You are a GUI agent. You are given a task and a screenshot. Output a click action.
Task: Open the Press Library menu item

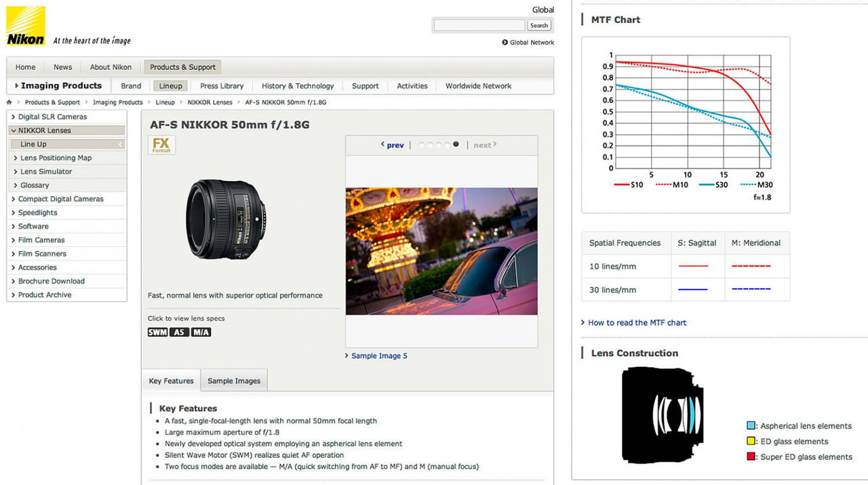(x=221, y=85)
